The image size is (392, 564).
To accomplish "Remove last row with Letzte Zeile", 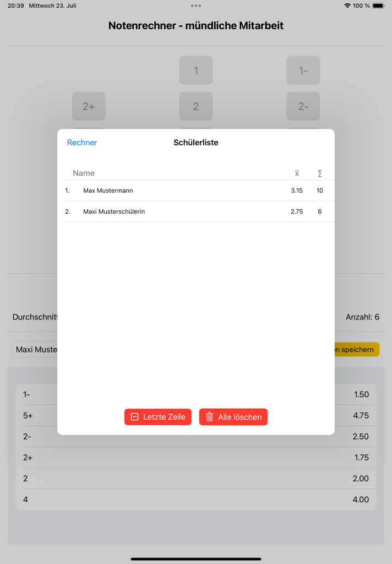I will [x=158, y=417].
